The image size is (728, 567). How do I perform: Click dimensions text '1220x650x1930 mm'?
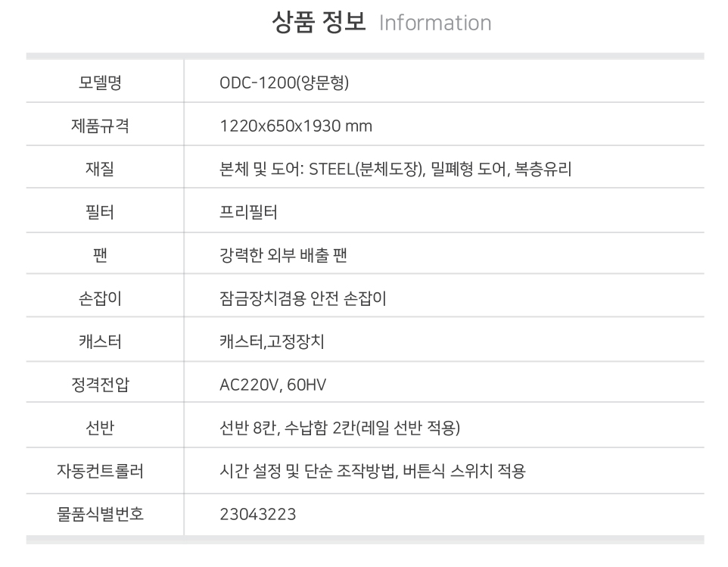[295, 126]
